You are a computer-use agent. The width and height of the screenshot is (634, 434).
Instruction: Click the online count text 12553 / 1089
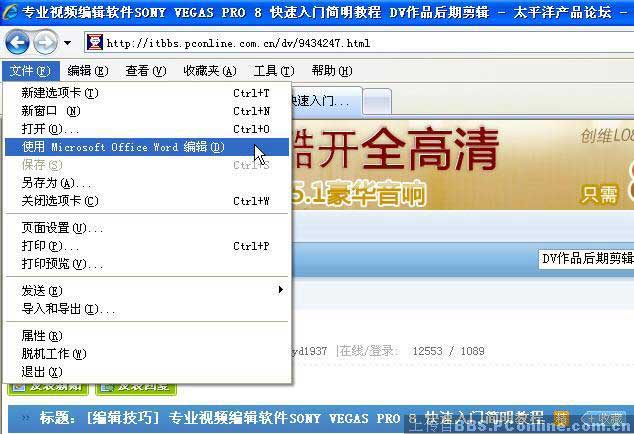(x=448, y=351)
